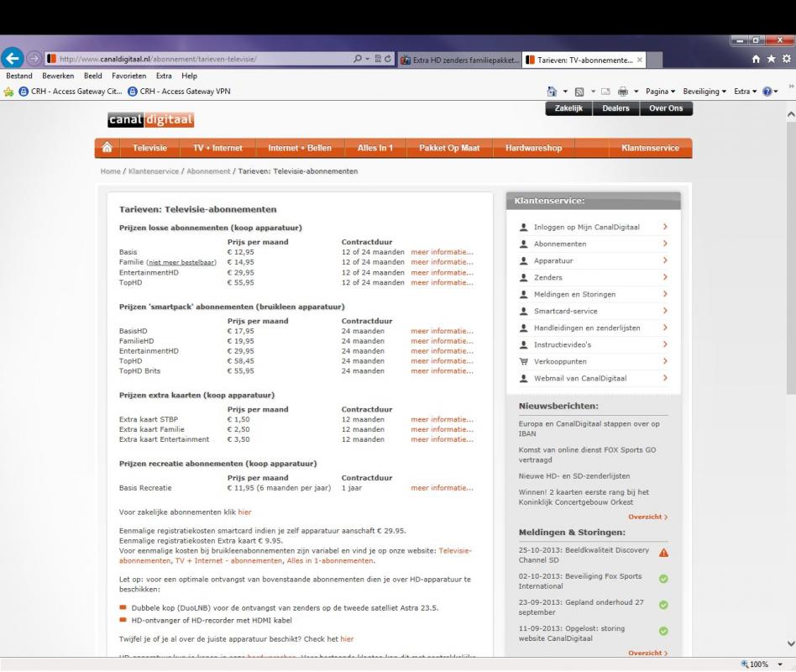796x672 pixels.
Task: Click the toolbar overflow chevron at far right
Action: tap(791, 87)
